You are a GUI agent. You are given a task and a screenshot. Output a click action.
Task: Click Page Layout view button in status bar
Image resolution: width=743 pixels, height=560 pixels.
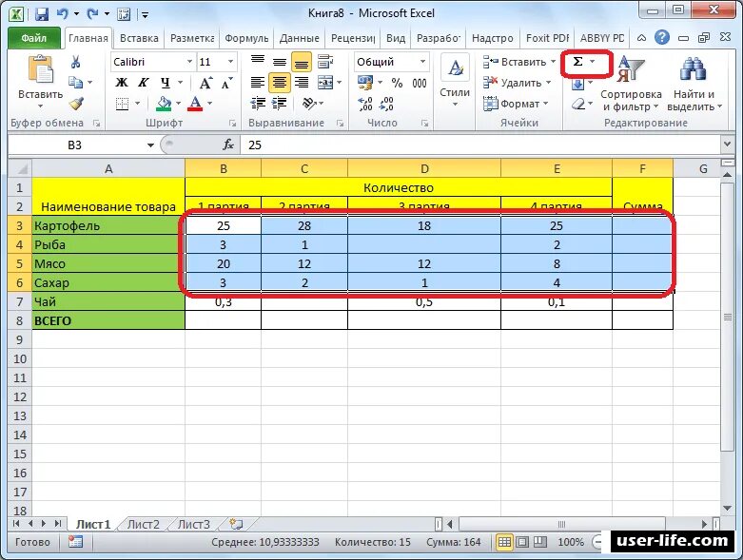click(522, 542)
